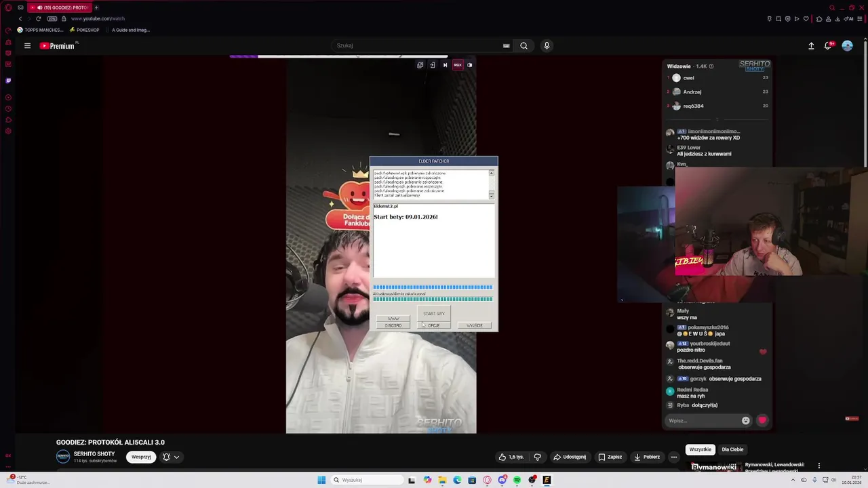Click the Wesprzyj button
Screen dimensions: 868x488
pos(141,457)
